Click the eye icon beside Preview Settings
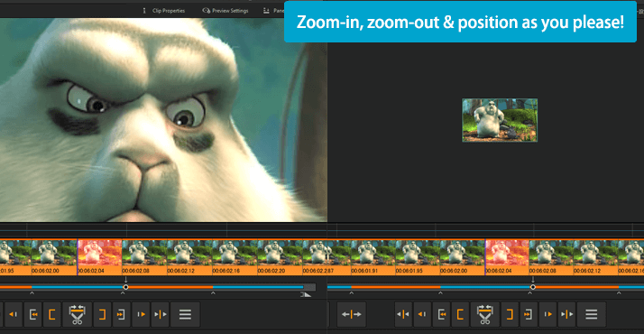Screen dimensions: 644x334 pyautogui.click(x=207, y=11)
